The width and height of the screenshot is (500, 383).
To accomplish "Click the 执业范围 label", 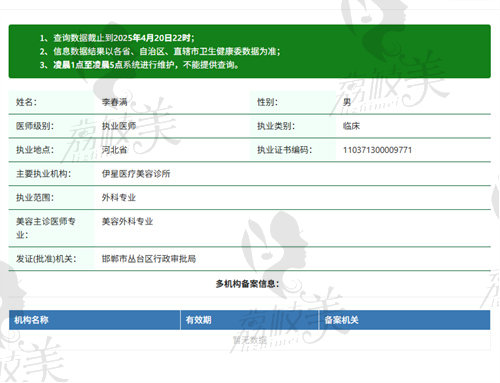I will pyautogui.click(x=35, y=198).
